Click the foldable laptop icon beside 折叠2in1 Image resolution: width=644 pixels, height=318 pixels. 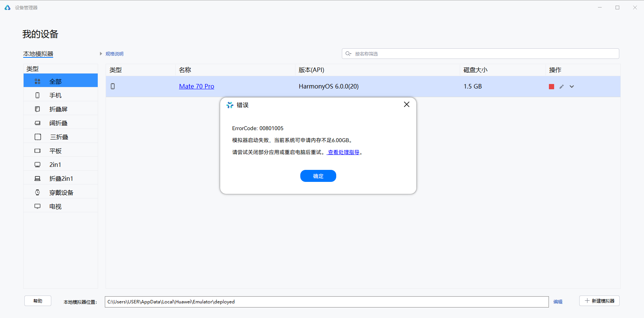pos(37,178)
